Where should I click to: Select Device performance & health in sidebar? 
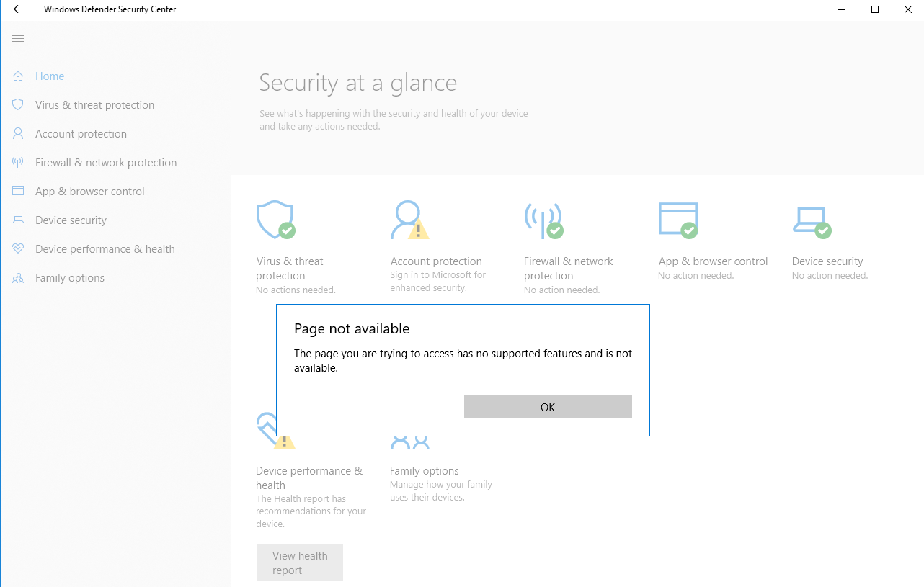(x=105, y=248)
